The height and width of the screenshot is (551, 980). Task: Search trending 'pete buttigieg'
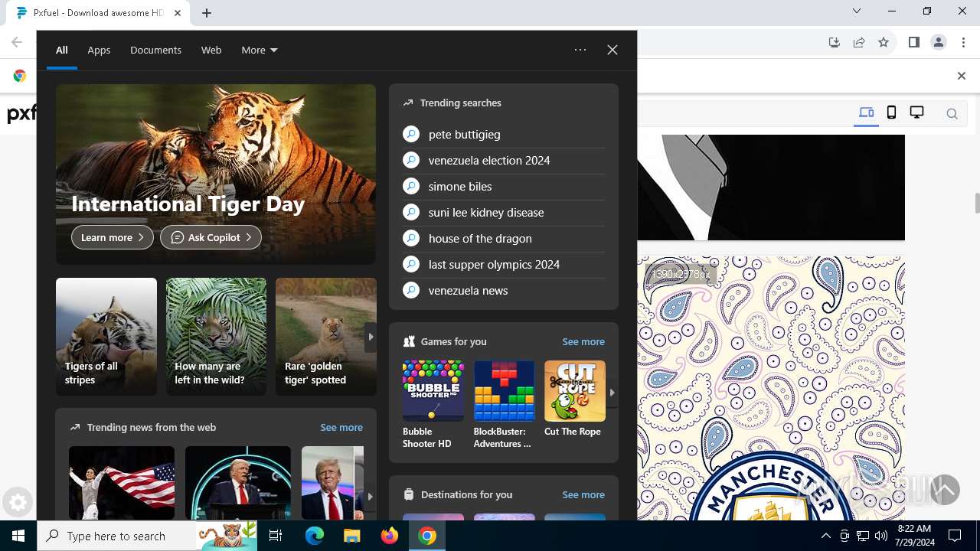pyautogui.click(x=504, y=134)
